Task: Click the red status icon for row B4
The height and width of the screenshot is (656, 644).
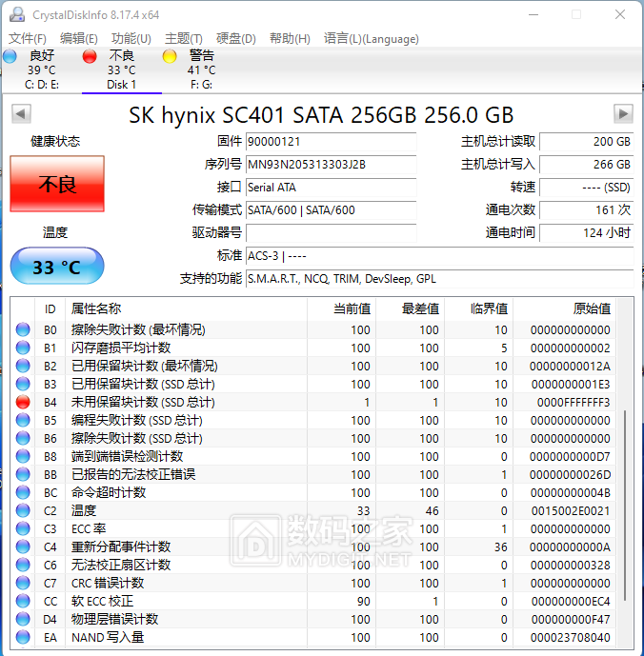Action: tap(23, 402)
